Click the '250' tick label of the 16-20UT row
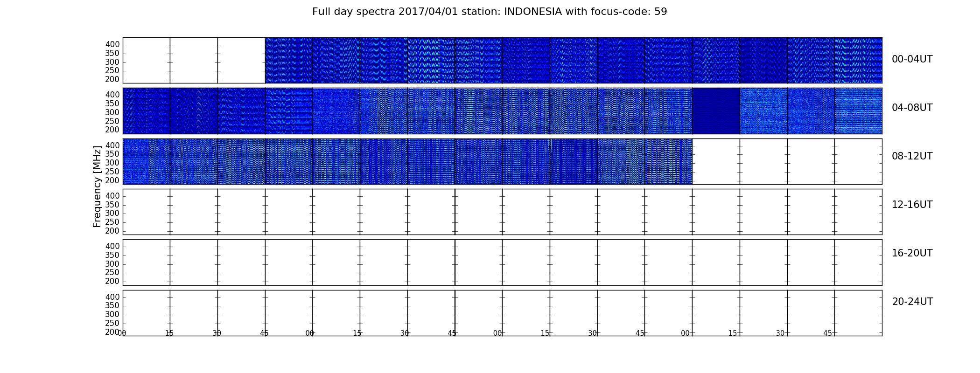980x373 pixels. click(112, 273)
